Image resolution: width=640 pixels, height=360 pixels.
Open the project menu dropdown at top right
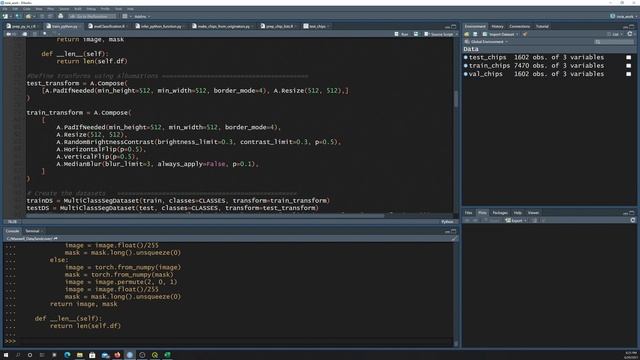click(623, 16)
